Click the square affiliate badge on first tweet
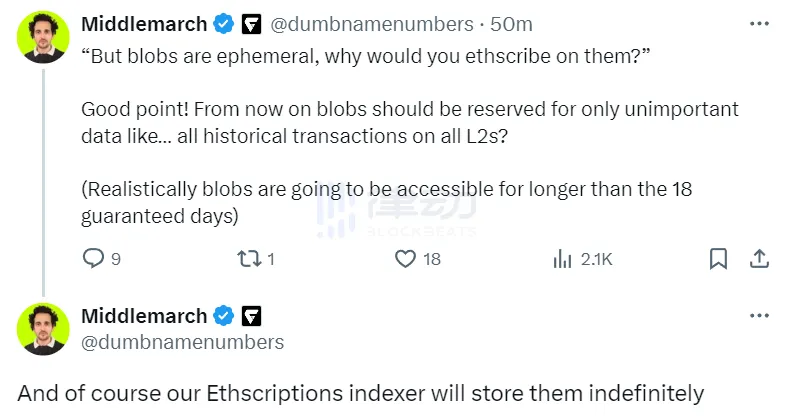Image resolution: width=793 pixels, height=419 pixels. pos(251,23)
